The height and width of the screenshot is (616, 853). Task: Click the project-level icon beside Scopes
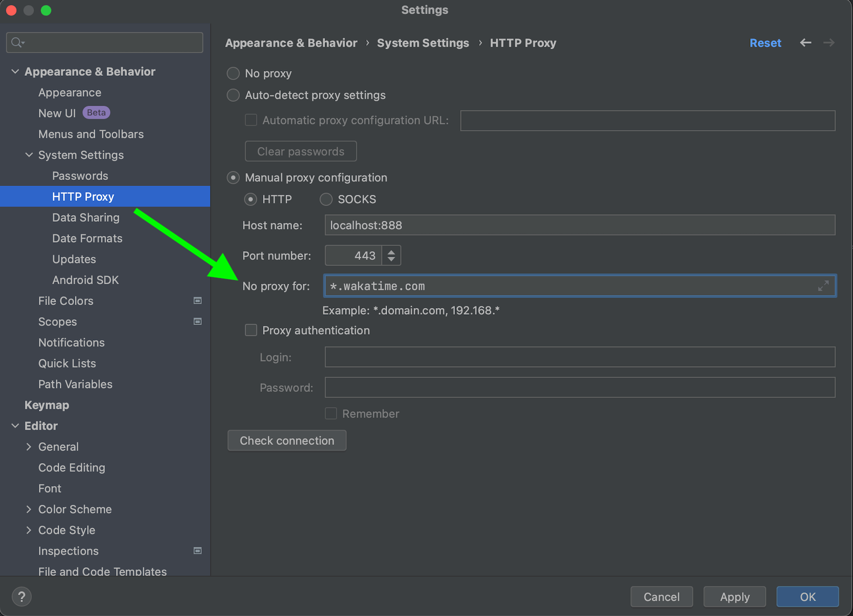pos(198,322)
